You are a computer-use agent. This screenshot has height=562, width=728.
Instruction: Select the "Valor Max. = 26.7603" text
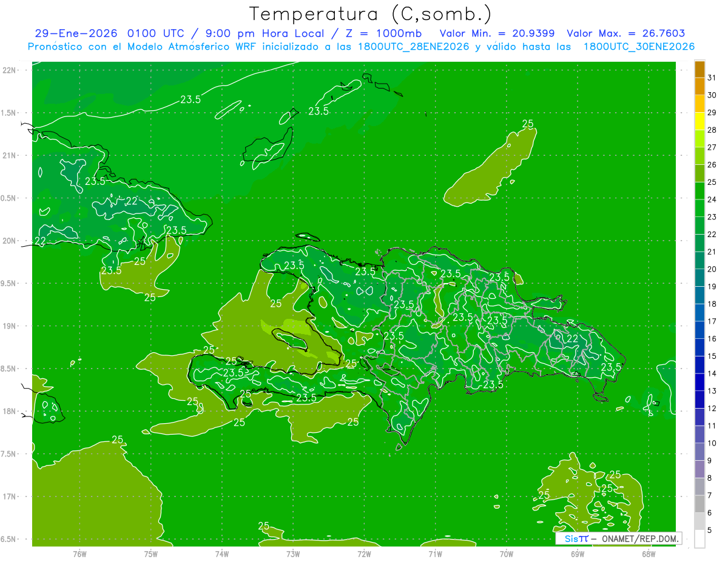(626, 34)
